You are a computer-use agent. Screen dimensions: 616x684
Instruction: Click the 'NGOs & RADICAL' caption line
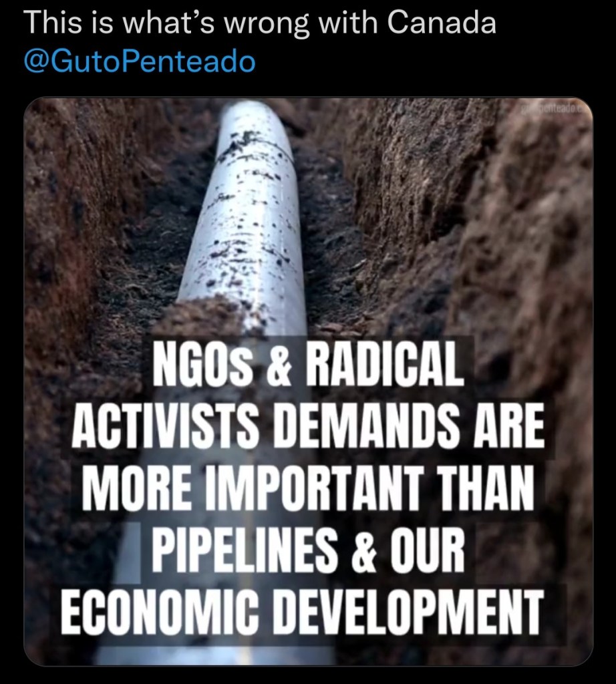tap(308, 364)
